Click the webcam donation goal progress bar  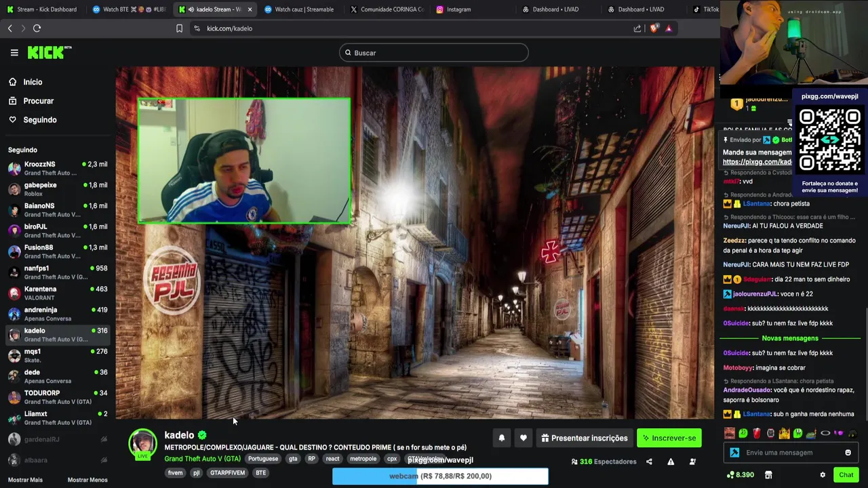pyautogui.click(x=440, y=476)
